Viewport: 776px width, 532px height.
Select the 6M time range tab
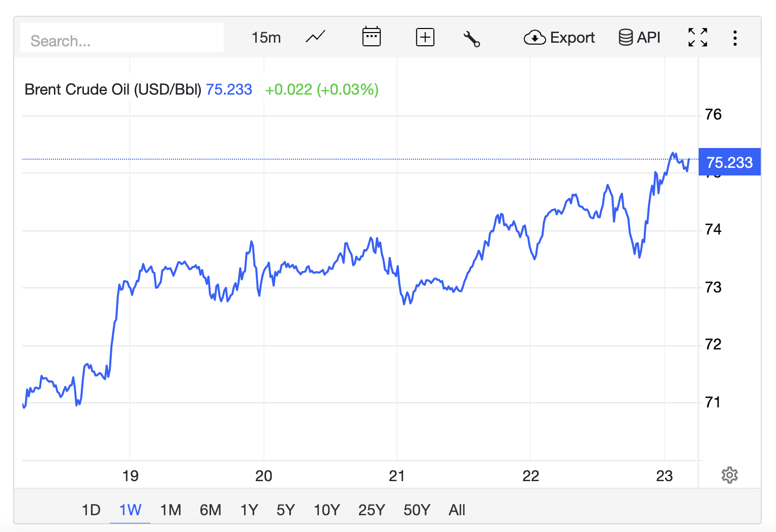pyautogui.click(x=211, y=510)
